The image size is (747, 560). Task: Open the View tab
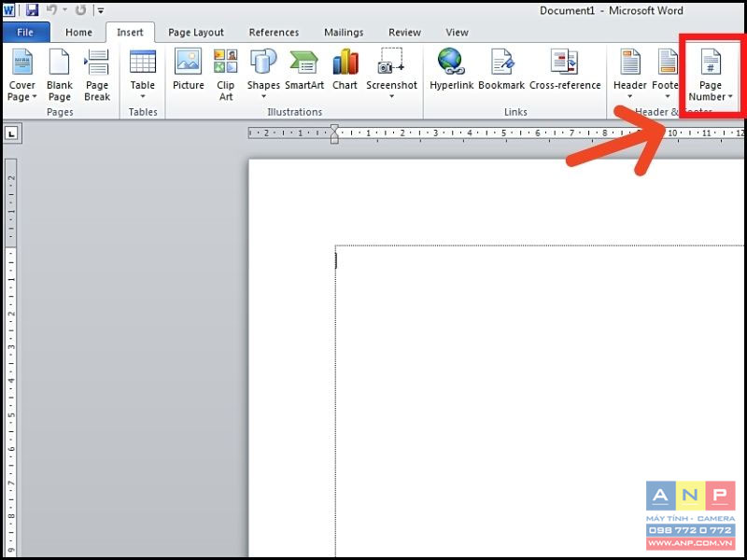coord(457,33)
